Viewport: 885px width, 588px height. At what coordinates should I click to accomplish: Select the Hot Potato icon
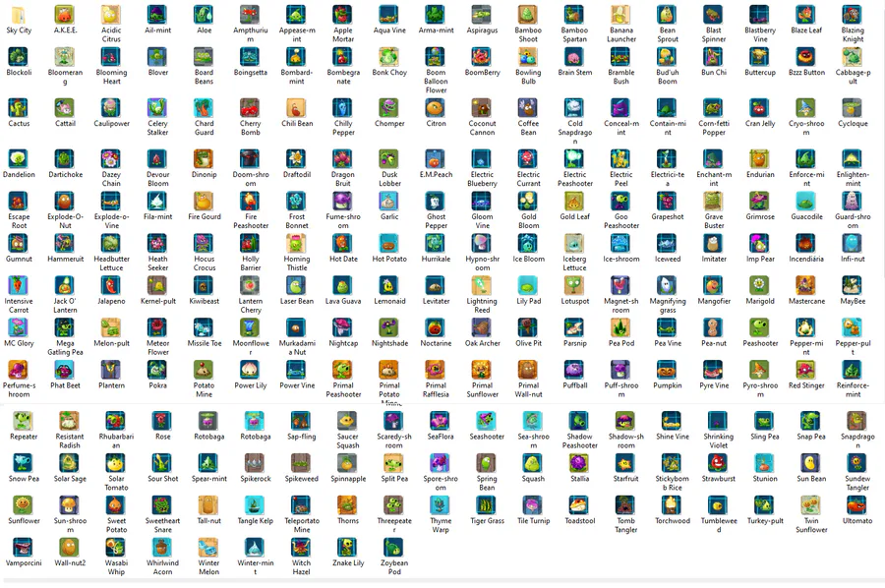pyautogui.click(x=388, y=243)
